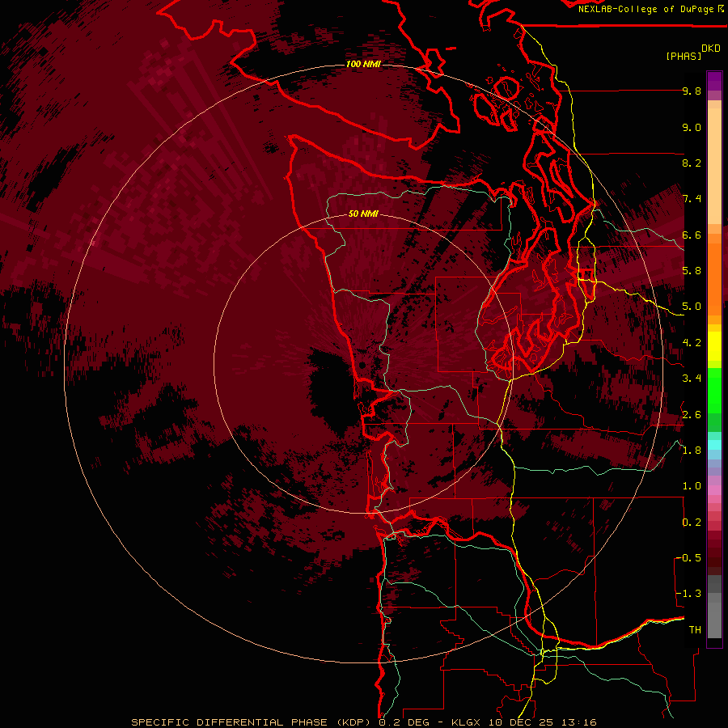This screenshot has width=728, height=728.
Task: Click the 8.2 scale value
Action: click(x=692, y=163)
